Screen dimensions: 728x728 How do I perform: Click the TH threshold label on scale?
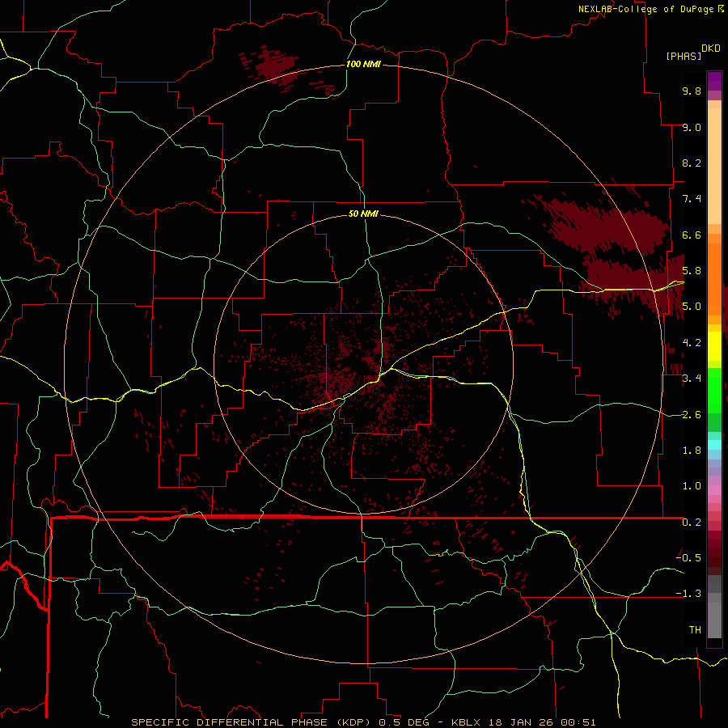point(695,629)
